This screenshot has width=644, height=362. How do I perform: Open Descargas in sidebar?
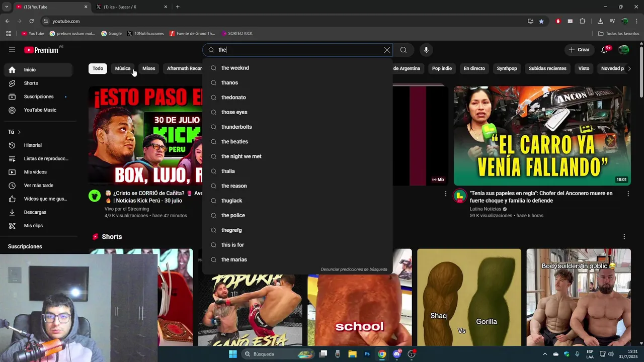tap(39, 212)
